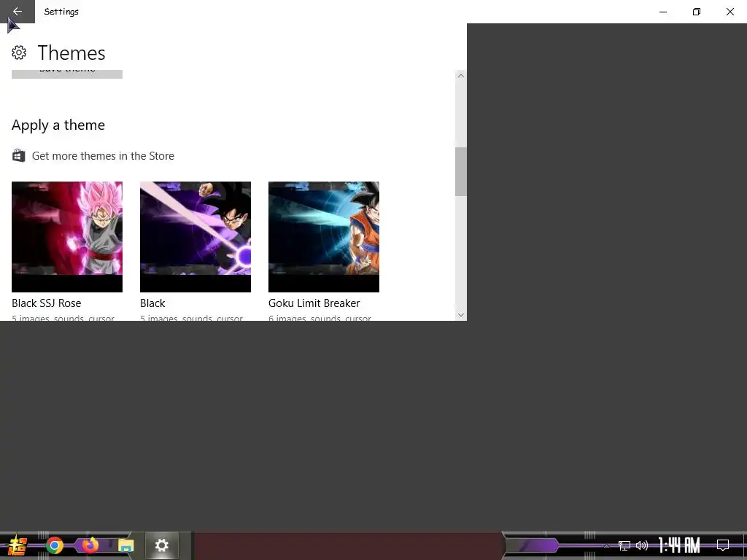Minimize the Settings window

tap(663, 12)
